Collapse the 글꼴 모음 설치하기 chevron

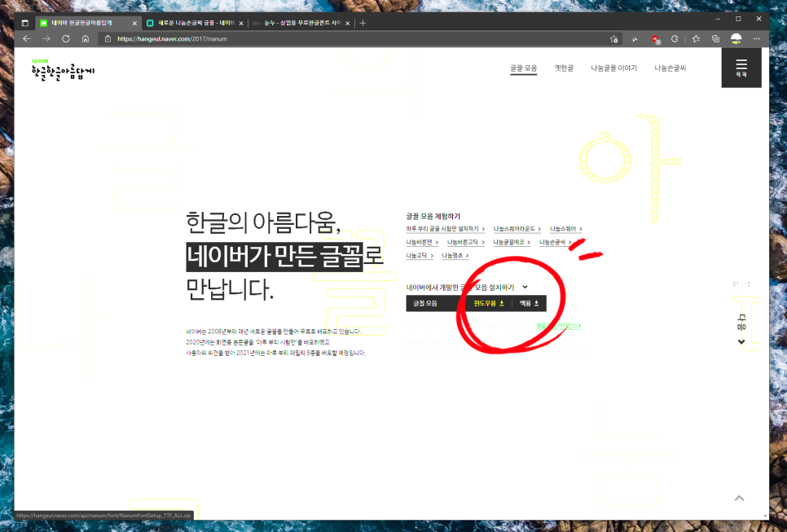(x=525, y=287)
